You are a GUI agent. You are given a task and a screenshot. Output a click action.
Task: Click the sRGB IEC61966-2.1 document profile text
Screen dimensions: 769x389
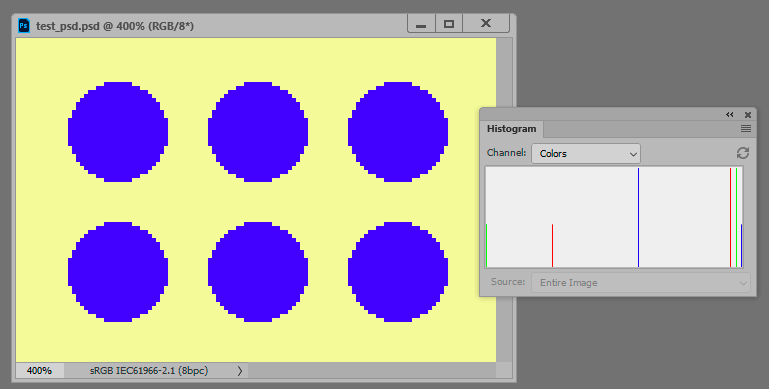point(149,371)
